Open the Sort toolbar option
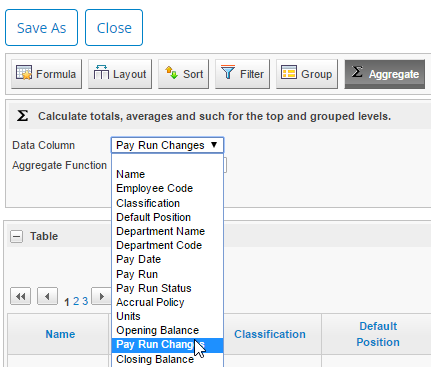The width and height of the screenshot is (431, 367). (x=183, y=74)
